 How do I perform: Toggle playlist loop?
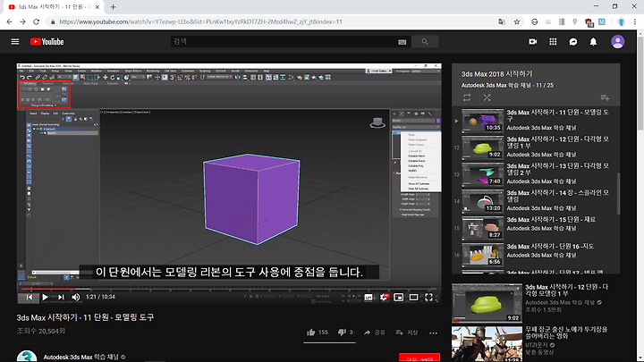click(467, 97)
